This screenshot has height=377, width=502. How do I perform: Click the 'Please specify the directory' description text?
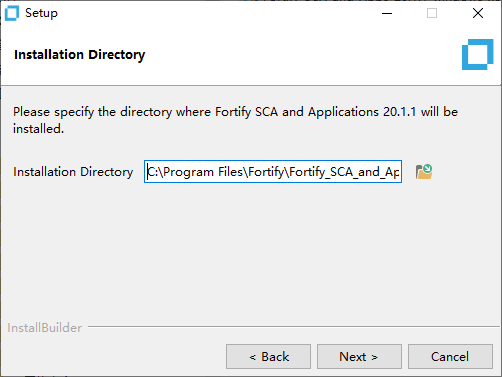pos(235,120)
